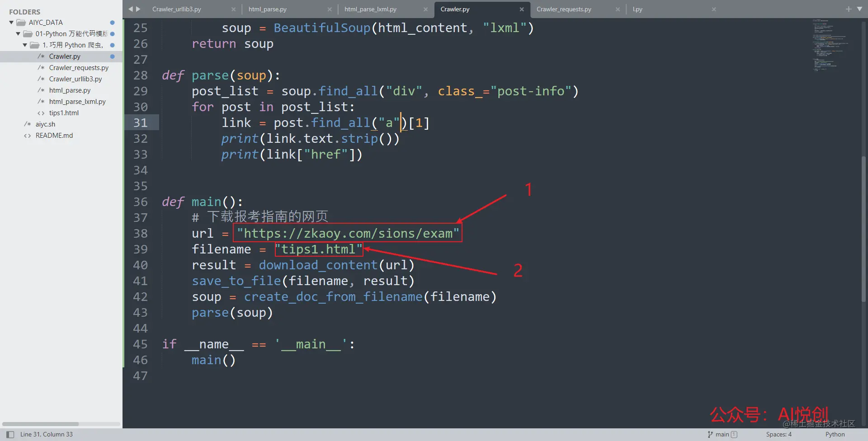Click the 'def main():' line
This screenshot has width=868, height=441.
203,202
